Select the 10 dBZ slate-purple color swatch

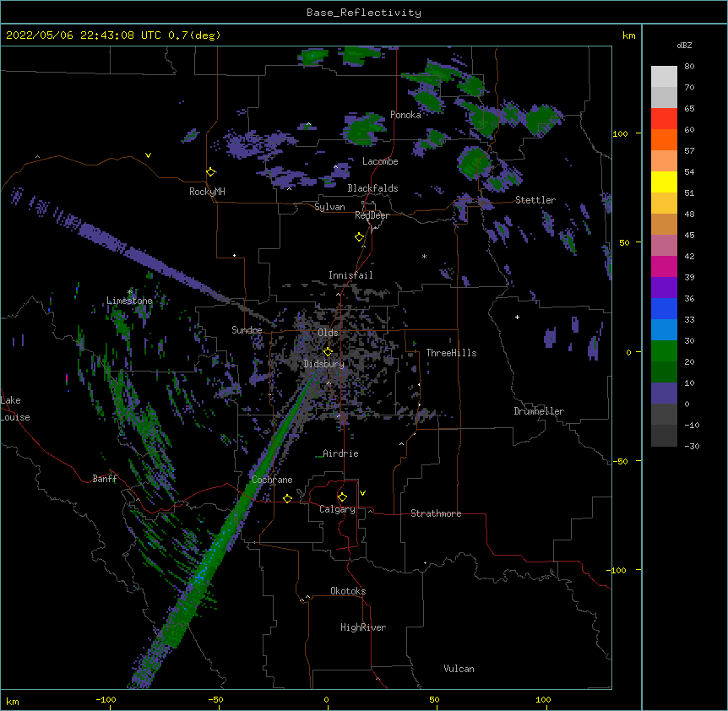(x=664, y=393)
